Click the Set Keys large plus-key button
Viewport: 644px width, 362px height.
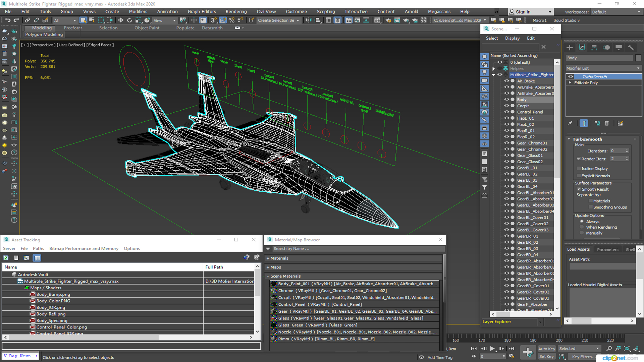tap(528, 352)
